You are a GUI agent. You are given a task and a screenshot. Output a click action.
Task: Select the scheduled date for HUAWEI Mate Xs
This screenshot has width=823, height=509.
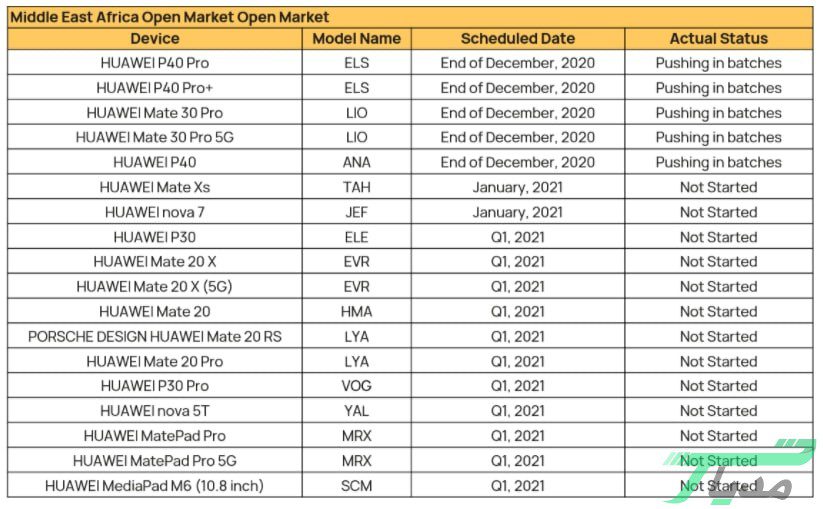coord(517,187)
